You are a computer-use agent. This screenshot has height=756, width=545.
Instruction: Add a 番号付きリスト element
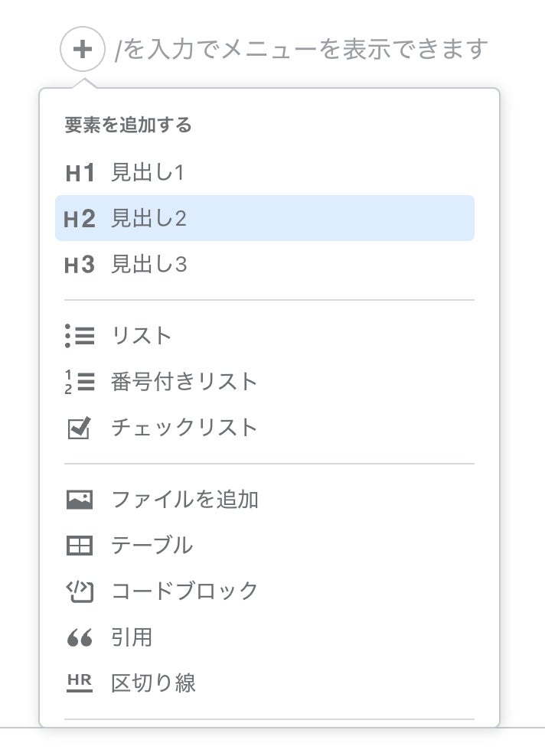pos(184,382)
